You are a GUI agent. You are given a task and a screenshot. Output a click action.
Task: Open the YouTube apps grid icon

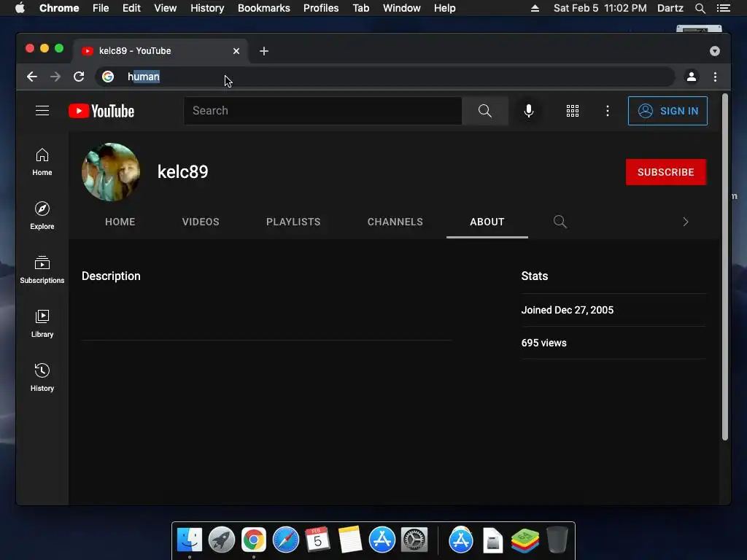click(572, 111)
